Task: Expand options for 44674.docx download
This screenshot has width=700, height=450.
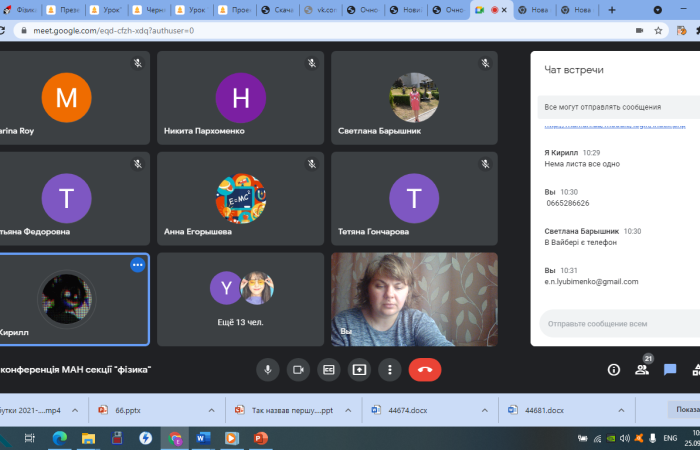Action: (x=483, y=410)
